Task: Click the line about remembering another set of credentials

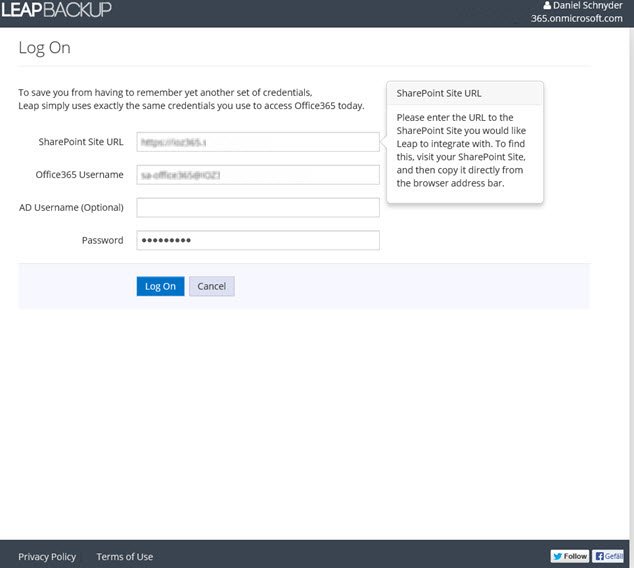Action: [x=165, y=93]
